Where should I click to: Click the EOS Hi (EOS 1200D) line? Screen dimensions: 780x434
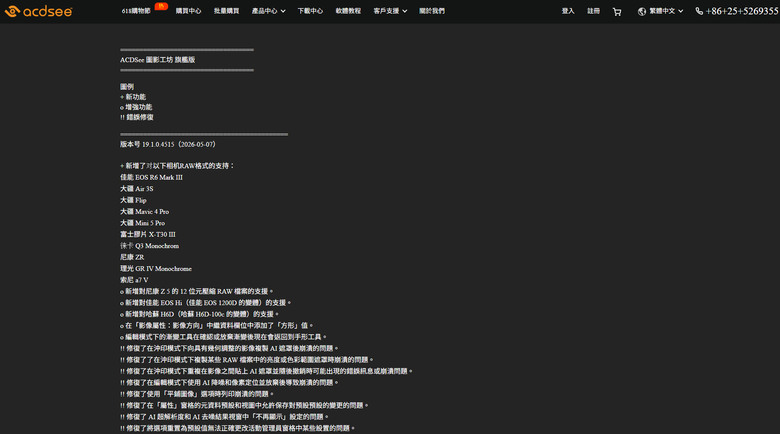tap(205, 303)
